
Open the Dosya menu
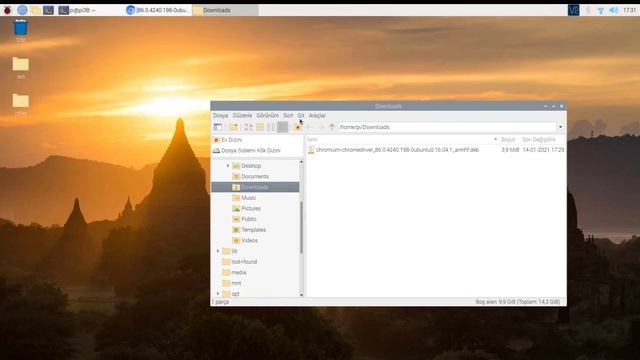[220, 116]
